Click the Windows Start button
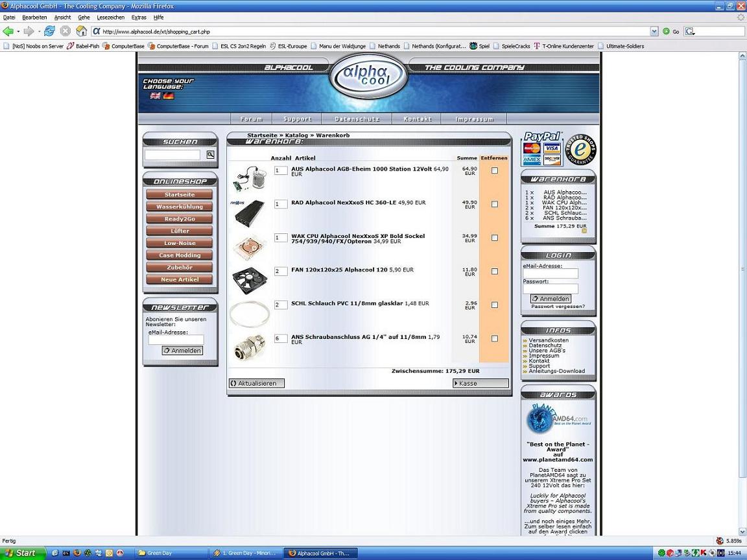This screenshot has width=747, height=560. pyautogui.click(x=23, y=553)
